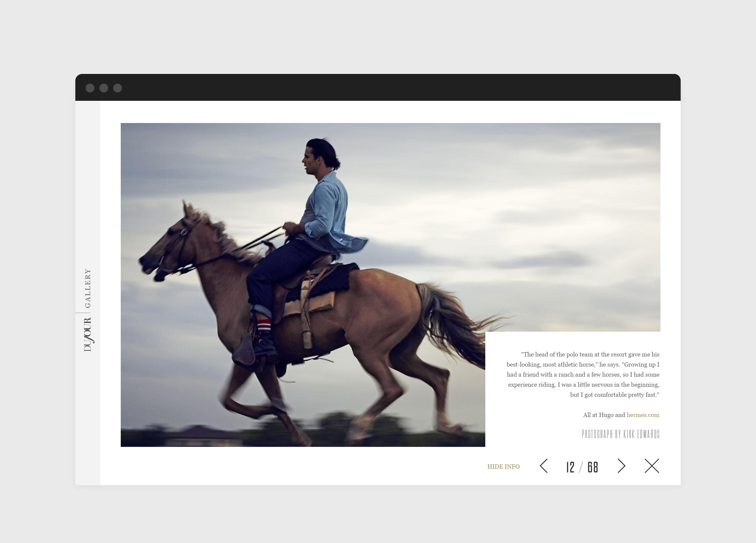The image size is (756, 543).
Task: Advance to the next gallery photo
Action: (621, 466)
